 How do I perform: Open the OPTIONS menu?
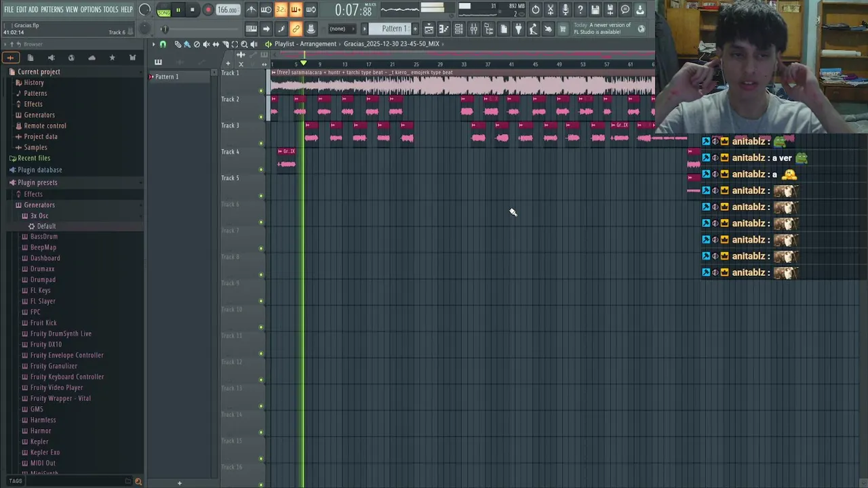91,9
